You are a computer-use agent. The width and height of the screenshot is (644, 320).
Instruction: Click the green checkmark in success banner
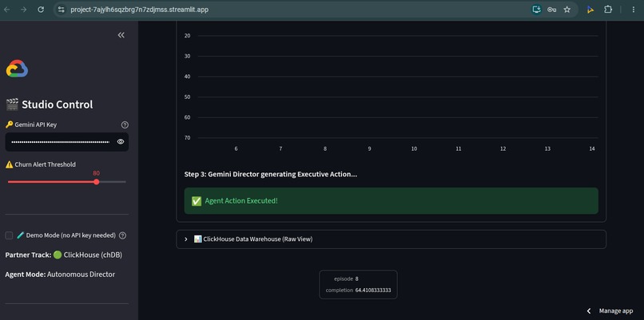tap(197, 201)
